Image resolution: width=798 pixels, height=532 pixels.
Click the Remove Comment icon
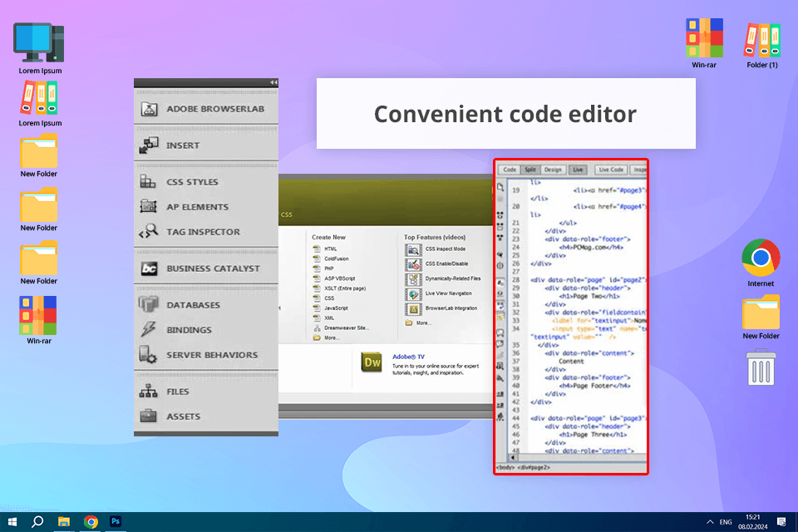(x=500, y=343)
